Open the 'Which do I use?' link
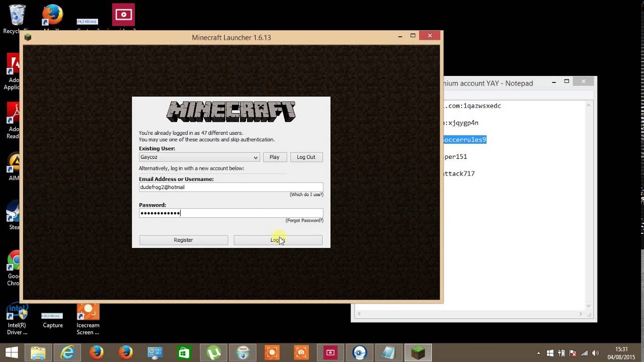644x362 pixels. point(306,195)
